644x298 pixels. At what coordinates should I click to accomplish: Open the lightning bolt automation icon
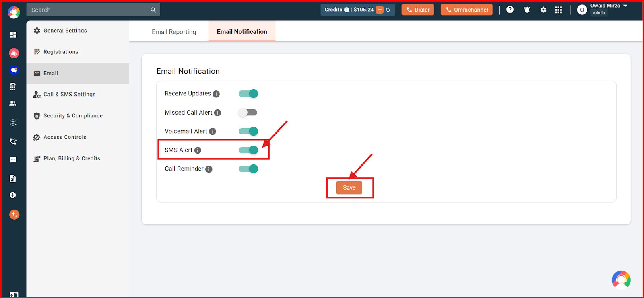click(13, 195)
